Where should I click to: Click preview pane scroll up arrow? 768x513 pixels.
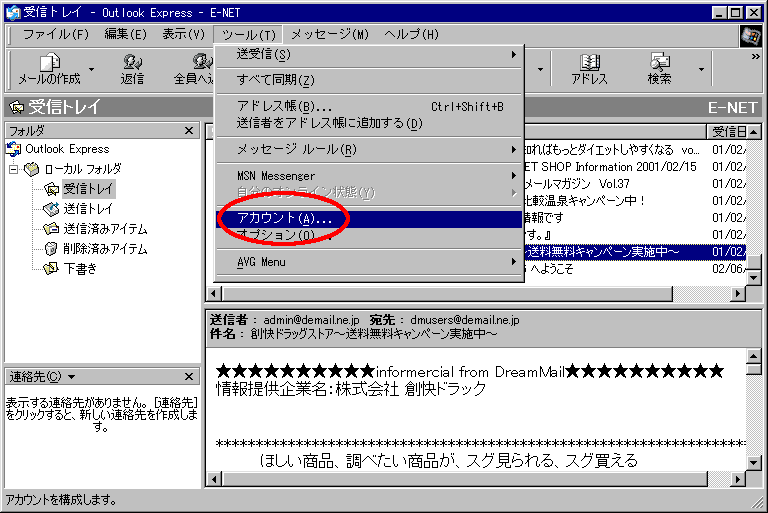[x=754, y=356]
